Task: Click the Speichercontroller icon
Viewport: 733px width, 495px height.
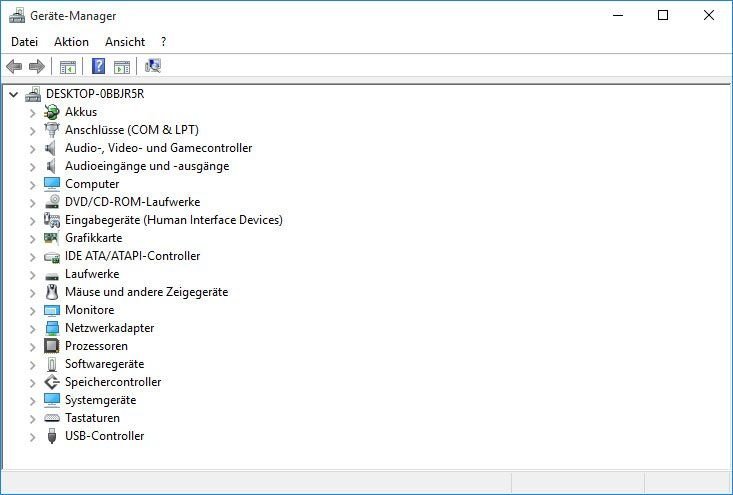Action: pos(51,382)
